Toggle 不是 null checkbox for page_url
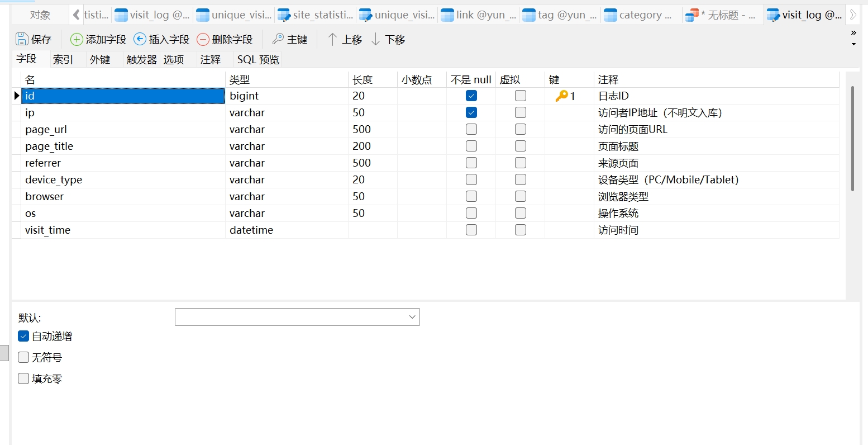 point(471,130)
